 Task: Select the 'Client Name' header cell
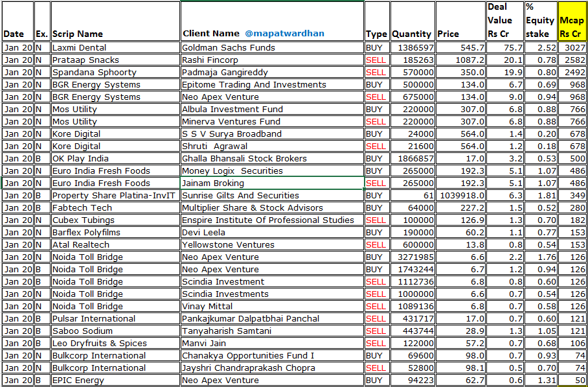272,21
